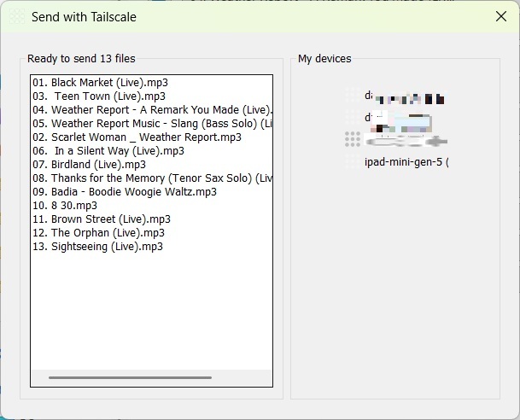Click the dotted icon beside ipad-mini-gen-5
This screenshot has width=520, height=420.
[x=353, y=161]
